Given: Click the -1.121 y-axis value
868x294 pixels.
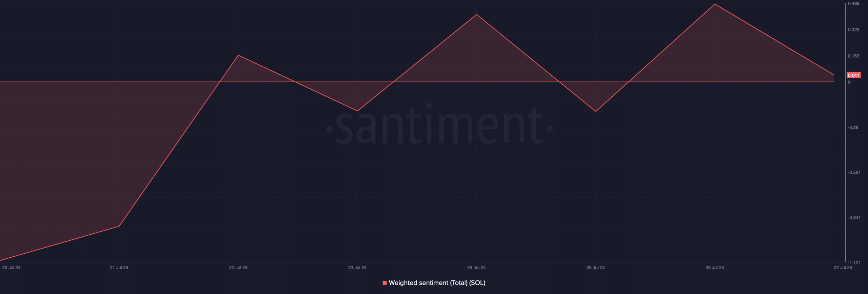Looking at the screenshot, I should click(854, 263).
